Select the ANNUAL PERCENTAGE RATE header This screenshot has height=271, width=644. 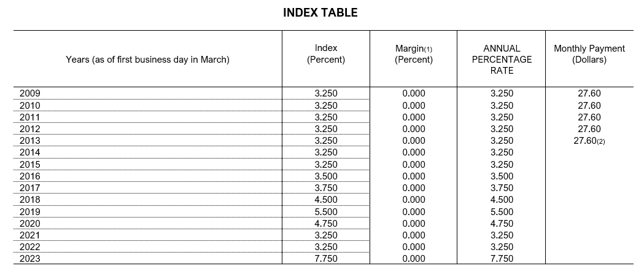click(x=502, y=59)
